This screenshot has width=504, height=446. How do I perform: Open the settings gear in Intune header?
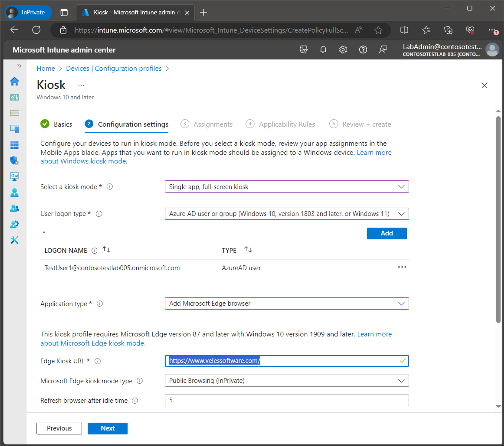[343, 50]
